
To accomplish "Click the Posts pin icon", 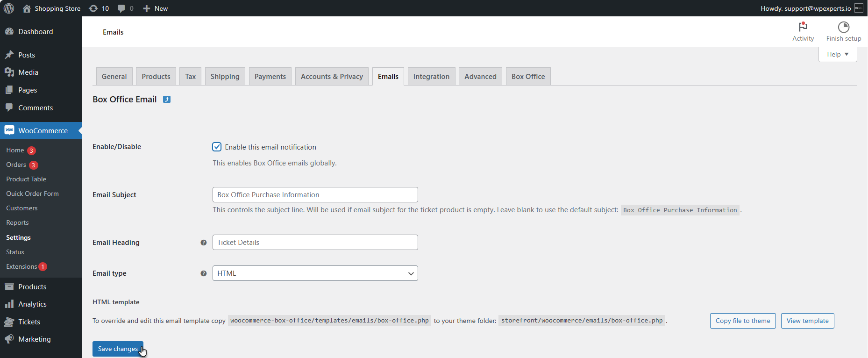I will click(9, 55).
